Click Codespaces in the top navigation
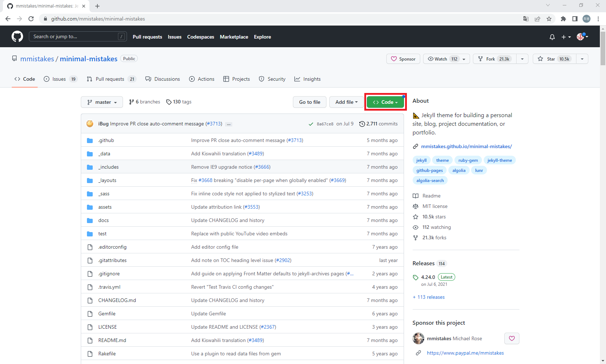The height and width of the screenshot is (364, 606). (x=201, y=37)
